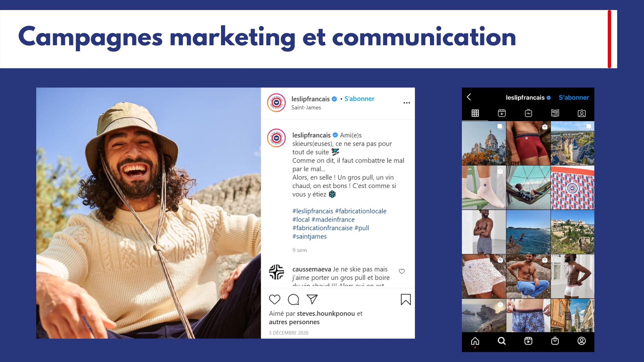This screenshot has width=644, height=362.
Task: Click the blue S'abonner link beside leslipfrancais
Action: [359, 99]
